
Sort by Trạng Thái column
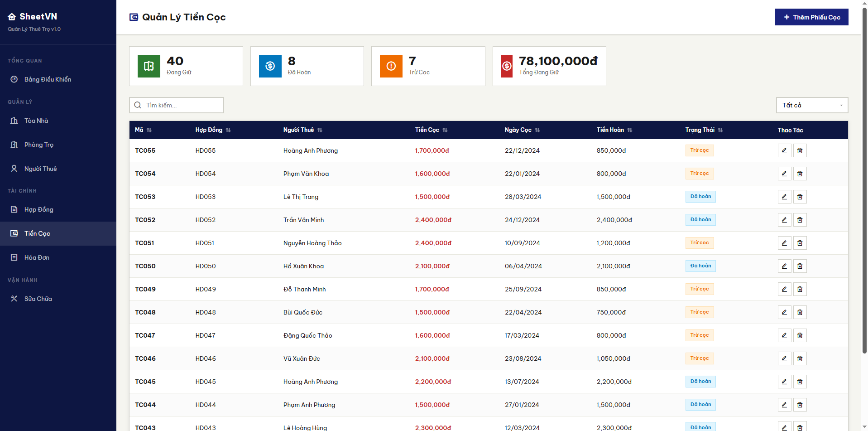[x=720, y=130]
